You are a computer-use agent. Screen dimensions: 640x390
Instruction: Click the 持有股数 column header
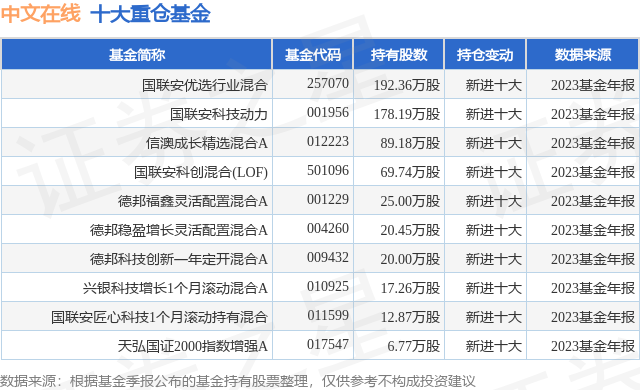point(399,54)
